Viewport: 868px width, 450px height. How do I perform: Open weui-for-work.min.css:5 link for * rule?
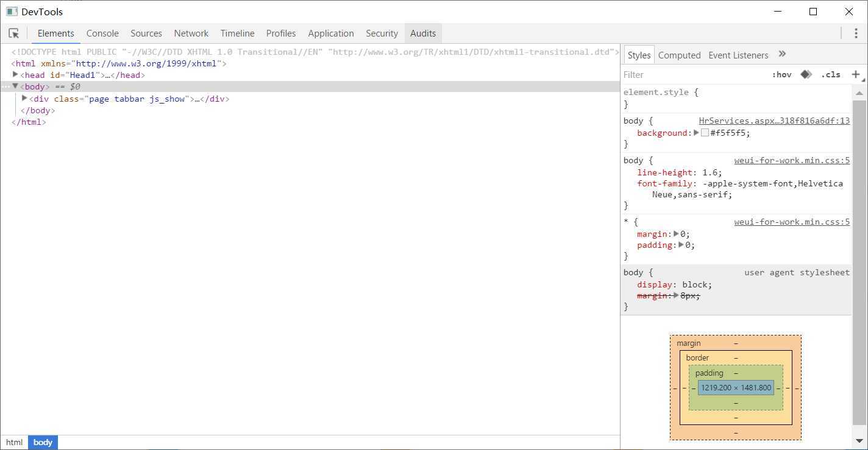792,222
